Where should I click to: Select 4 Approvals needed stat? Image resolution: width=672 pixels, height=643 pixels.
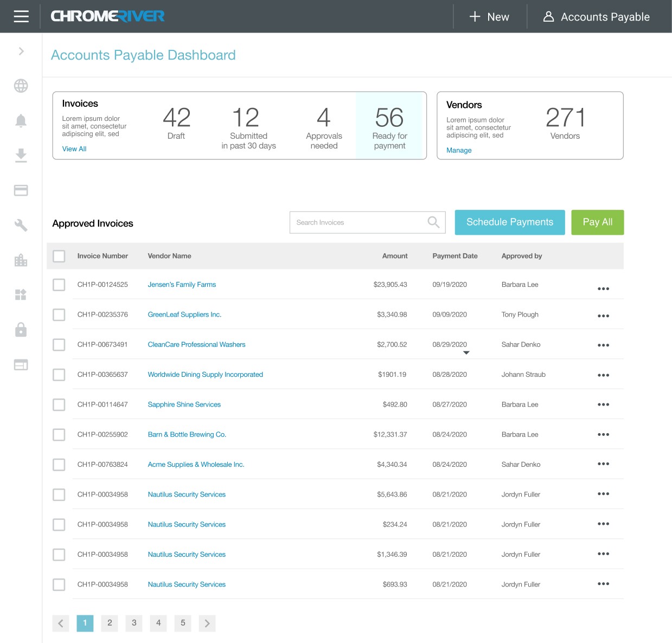(324, 128)
